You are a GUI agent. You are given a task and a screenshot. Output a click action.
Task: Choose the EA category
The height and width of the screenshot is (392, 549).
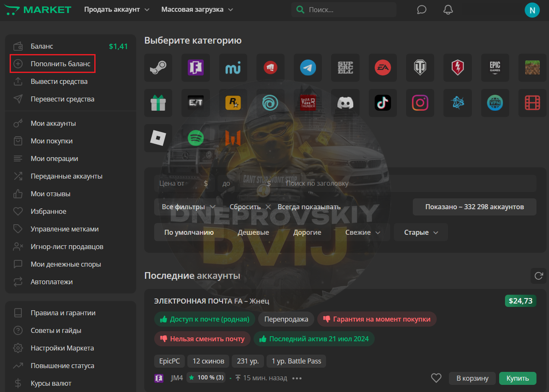(383, 67)
